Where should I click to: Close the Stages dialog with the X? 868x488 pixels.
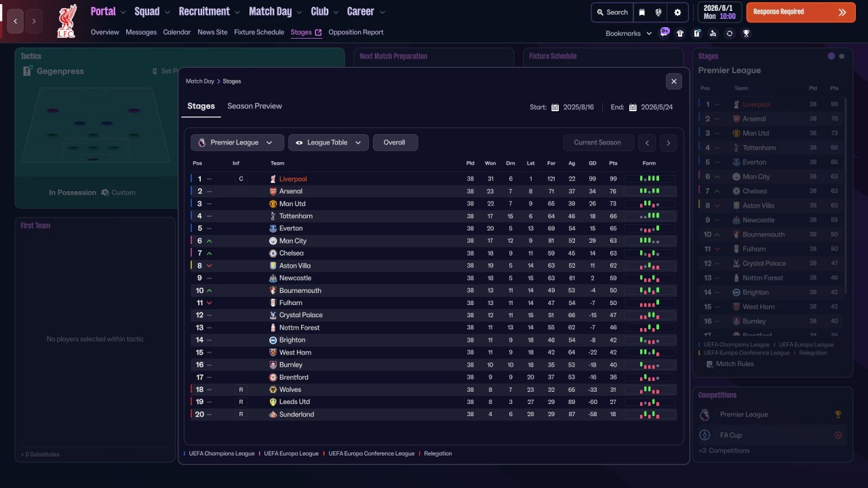coord(673,81)
